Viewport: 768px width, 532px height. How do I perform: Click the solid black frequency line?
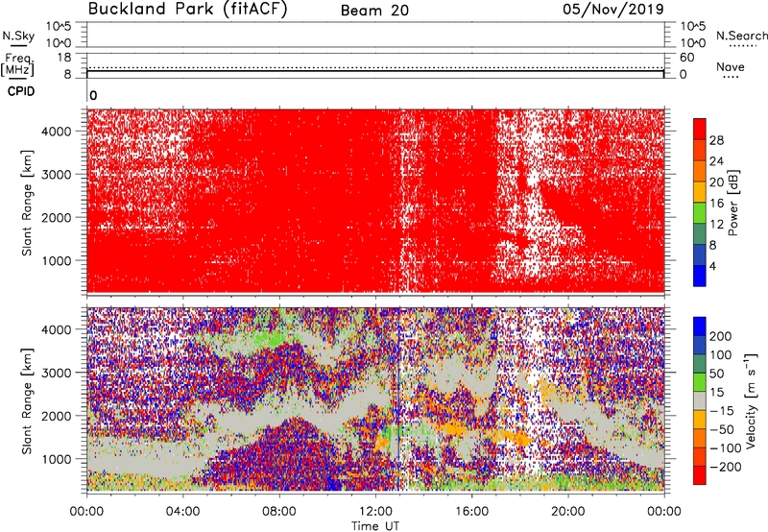point(375,71)
